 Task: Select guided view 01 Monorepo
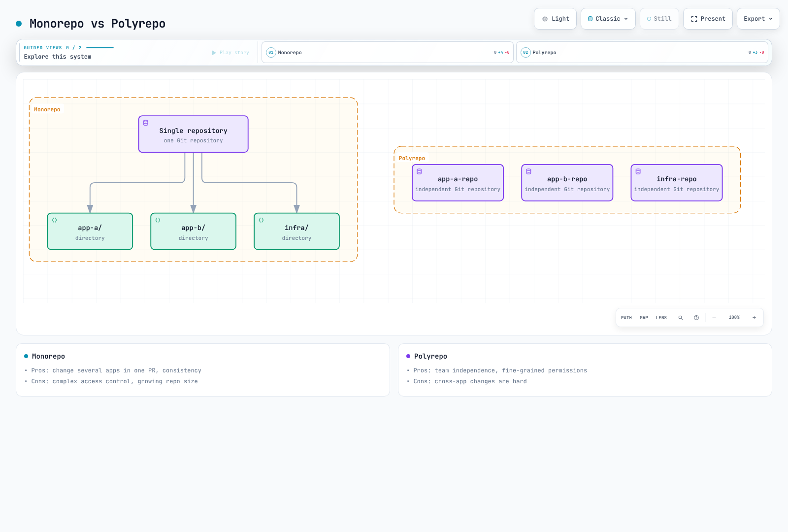click(388, 52)
